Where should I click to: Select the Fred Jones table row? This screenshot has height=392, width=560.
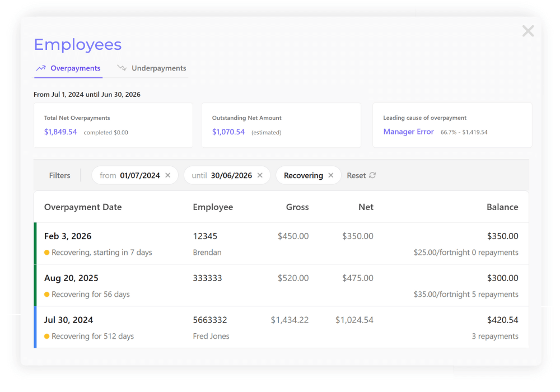point(280,328)
